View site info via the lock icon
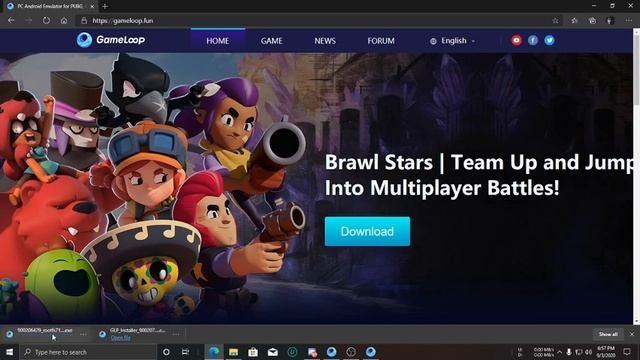This screenshot has height=360, width=640. click(84, 20)
